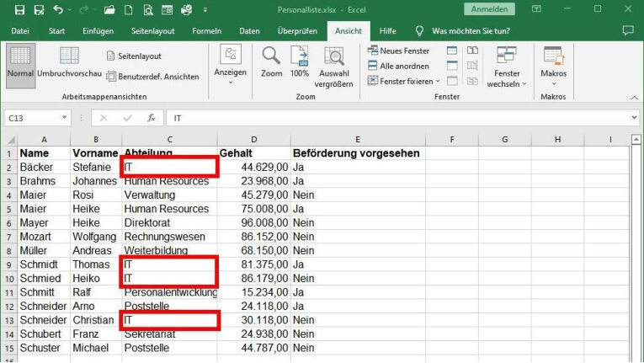Image resolution: width=644 pixels, height=363 pixels.
Task: Click the Undo arrow icon
Action: tap(58, 9)
